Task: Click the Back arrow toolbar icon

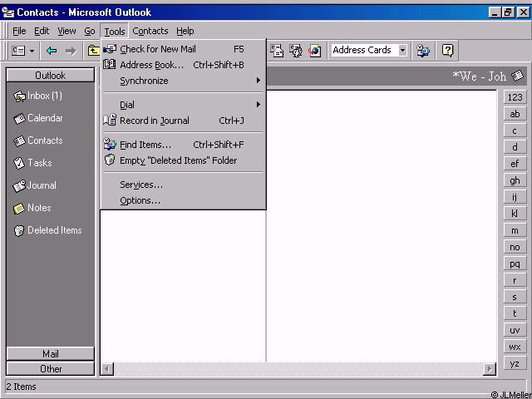Action: tap(52, 51)
